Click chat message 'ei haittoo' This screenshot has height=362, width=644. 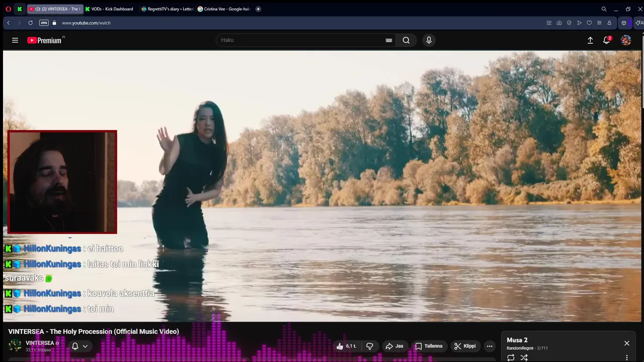(105, 248)
